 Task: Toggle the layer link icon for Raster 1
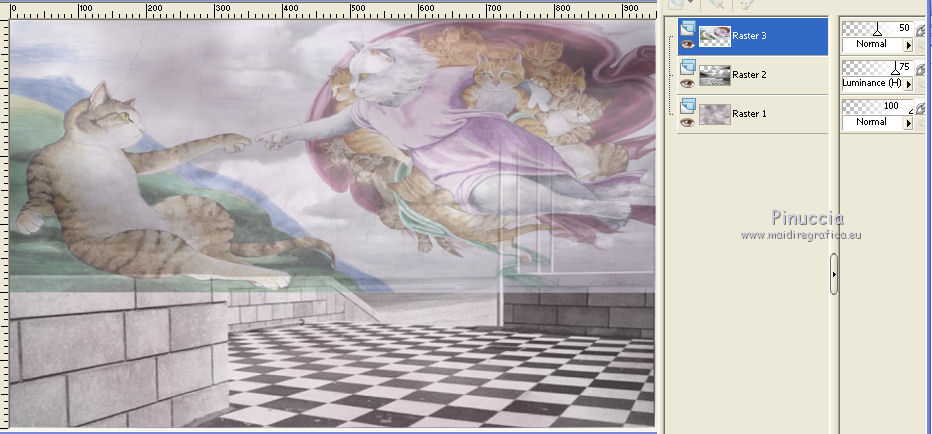coord(920,109)
